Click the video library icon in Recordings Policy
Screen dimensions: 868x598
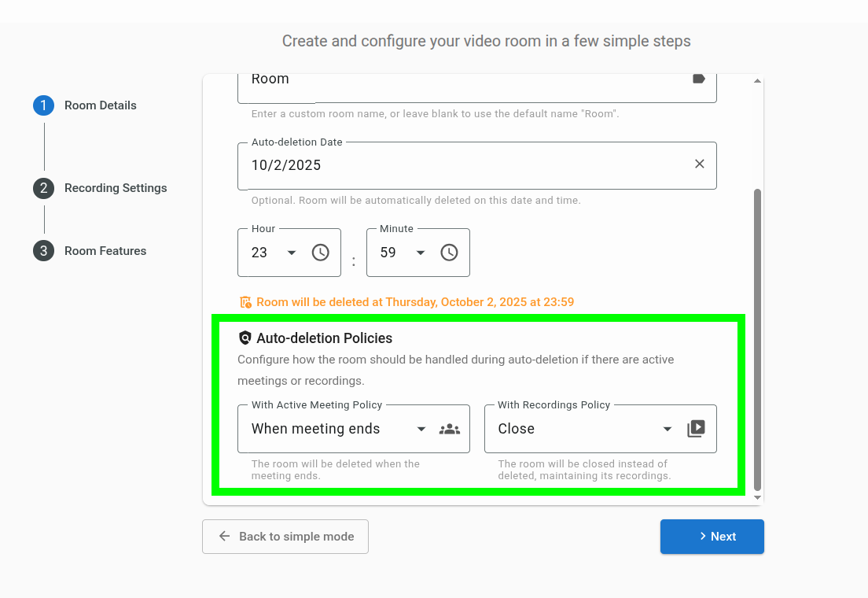pyautogui.click(x=696, y=429)
